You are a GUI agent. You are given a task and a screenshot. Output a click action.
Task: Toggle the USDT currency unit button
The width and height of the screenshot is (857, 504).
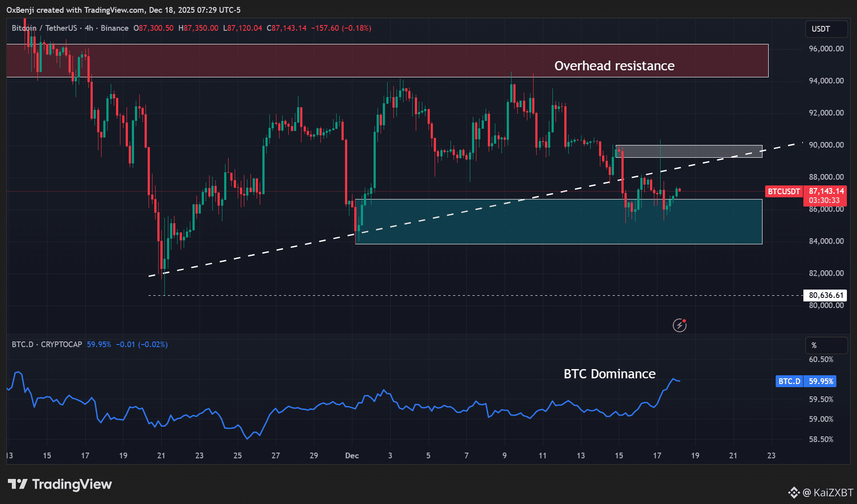click(x=826, y=29)
